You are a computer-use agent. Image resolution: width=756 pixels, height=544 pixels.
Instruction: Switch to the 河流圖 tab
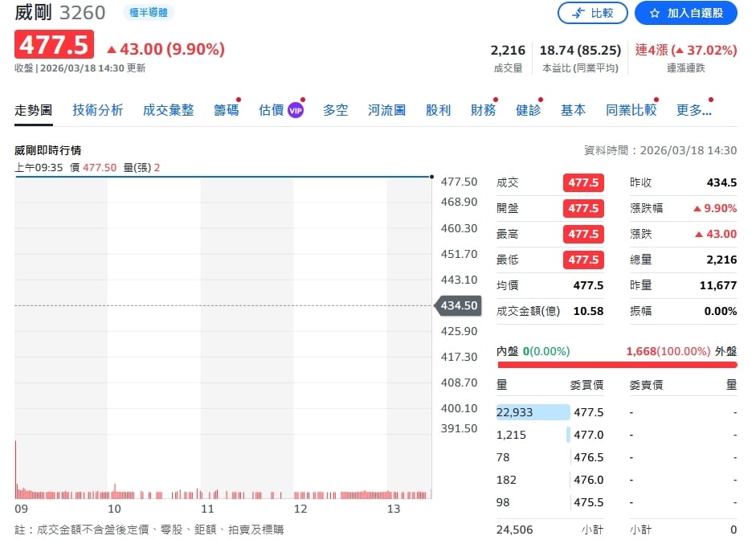pyautogui.click(x=386, y=110)
